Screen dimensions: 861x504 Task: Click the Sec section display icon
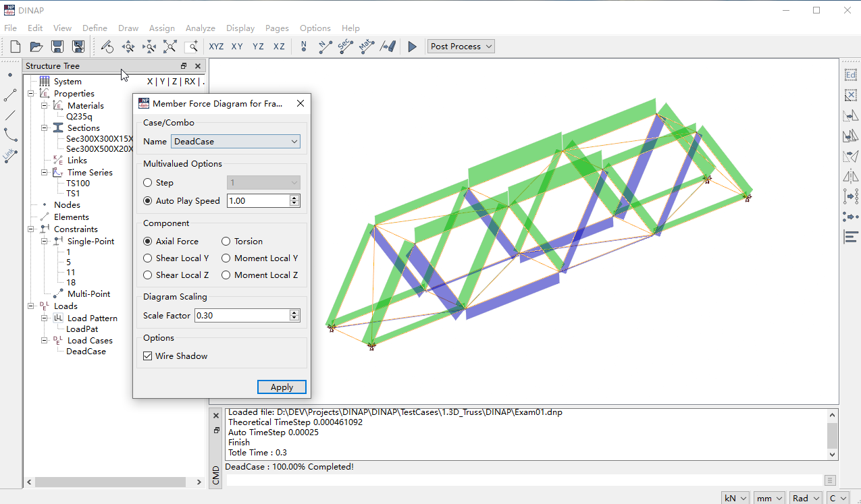tap(345, 47)
